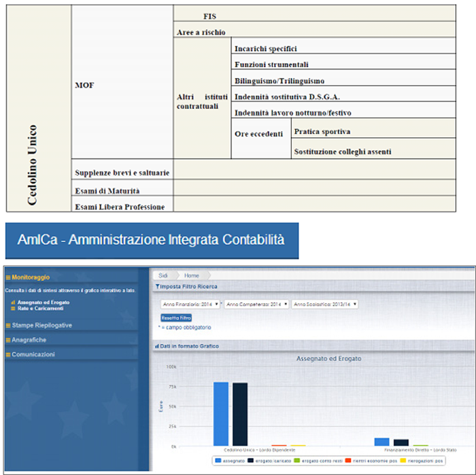Click 'Sostituzione colleghi assenti' cell

click(x=373, y=149)
